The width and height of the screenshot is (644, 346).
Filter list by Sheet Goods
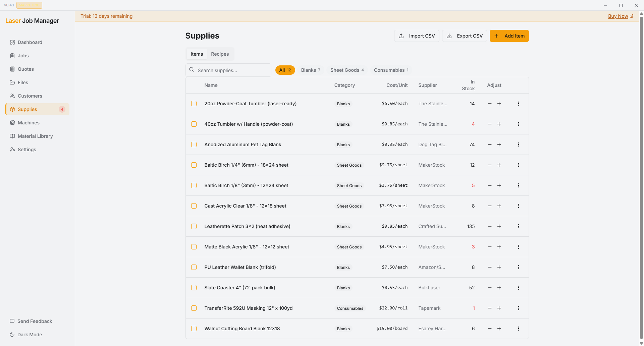pyautogui.click(x=347, y=70)
